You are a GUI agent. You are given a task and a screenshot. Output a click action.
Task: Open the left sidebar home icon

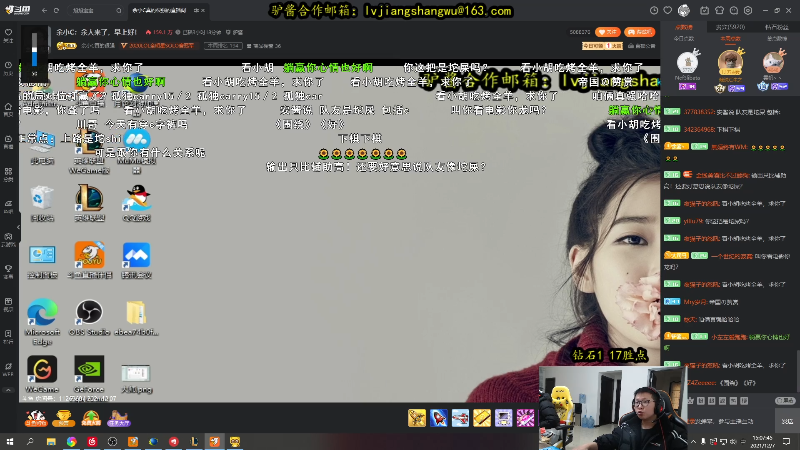(x=8, y=109)
